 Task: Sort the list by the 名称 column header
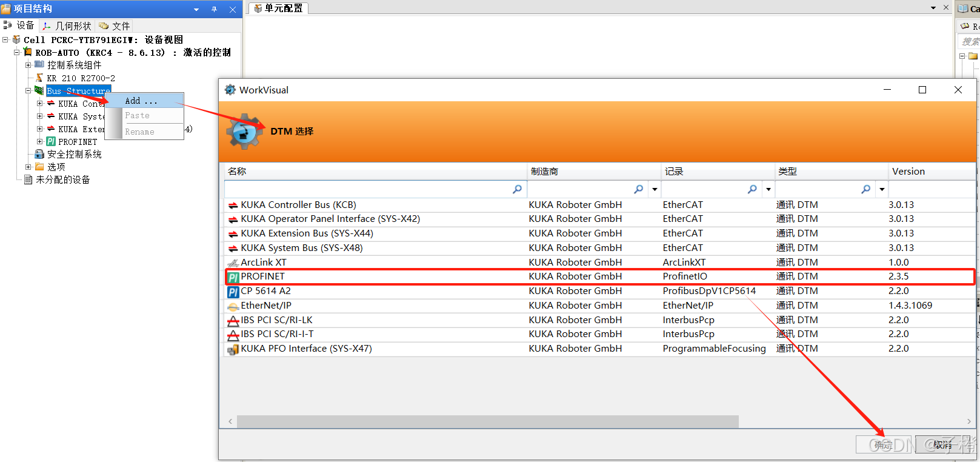(376, 171)
